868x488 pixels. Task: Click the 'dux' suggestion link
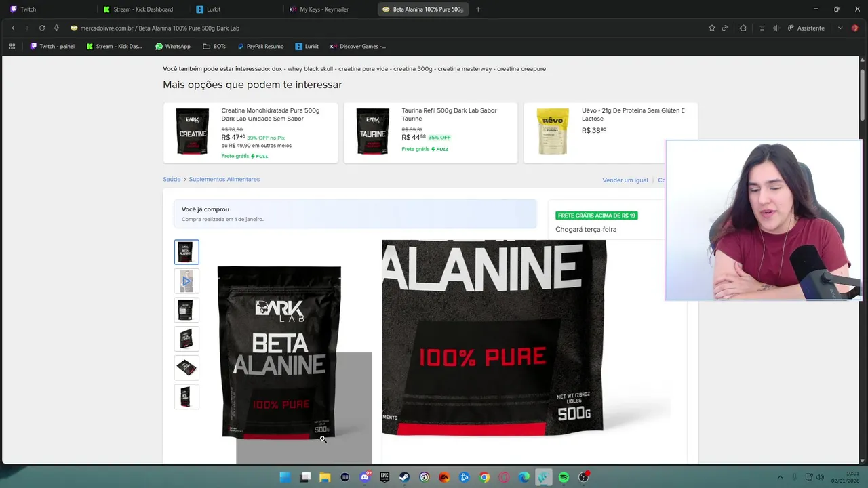pos(277,69)
